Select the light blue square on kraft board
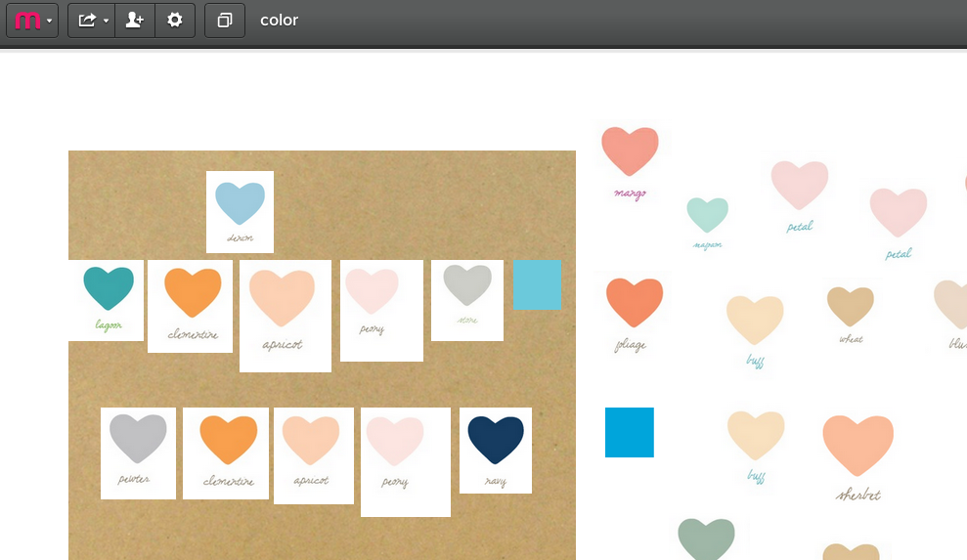967x560 pixels. (537, 284)
